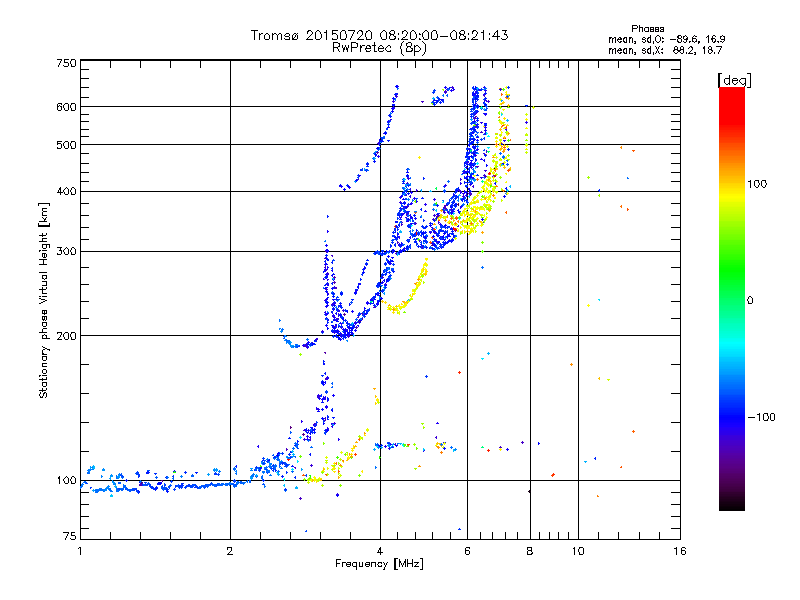The height and width of the screenshot is (600, 800).
Task: Click the y-axis tick label '100'
Action: click(66, 481)
